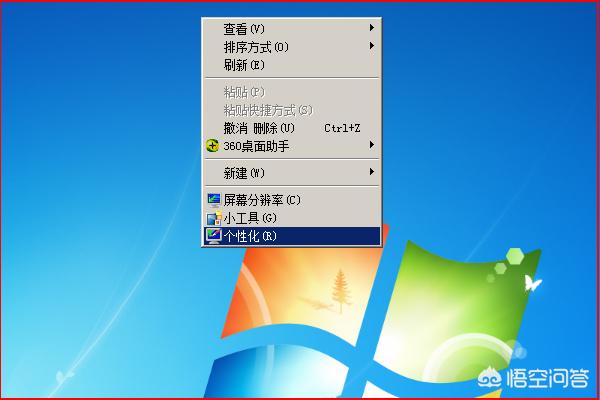Select 撤消 删除(U) to undo the delete
This screenshot has height=400, width=600.
click(x=259, y=128)
